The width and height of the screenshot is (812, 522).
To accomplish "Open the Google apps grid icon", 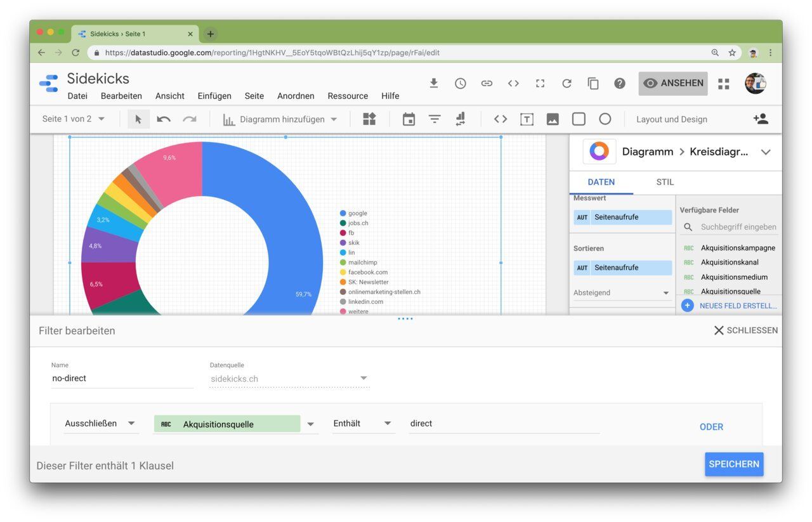I will (724, 84).
